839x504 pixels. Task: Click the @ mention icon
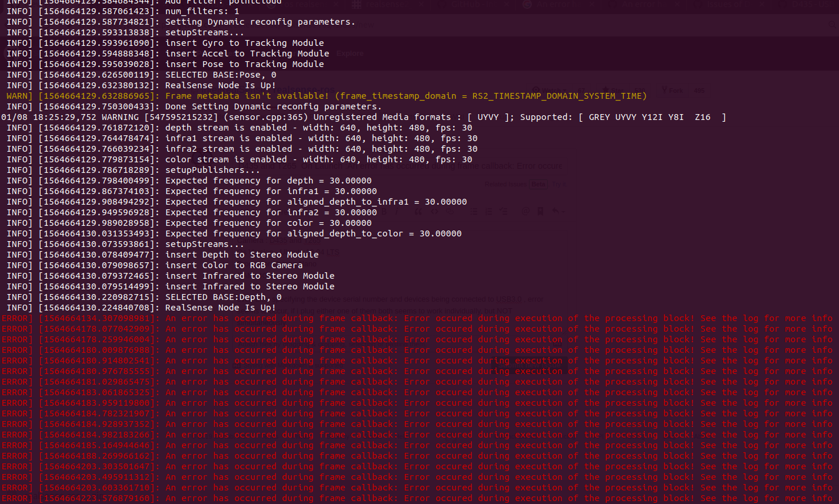tap(526, 212)
